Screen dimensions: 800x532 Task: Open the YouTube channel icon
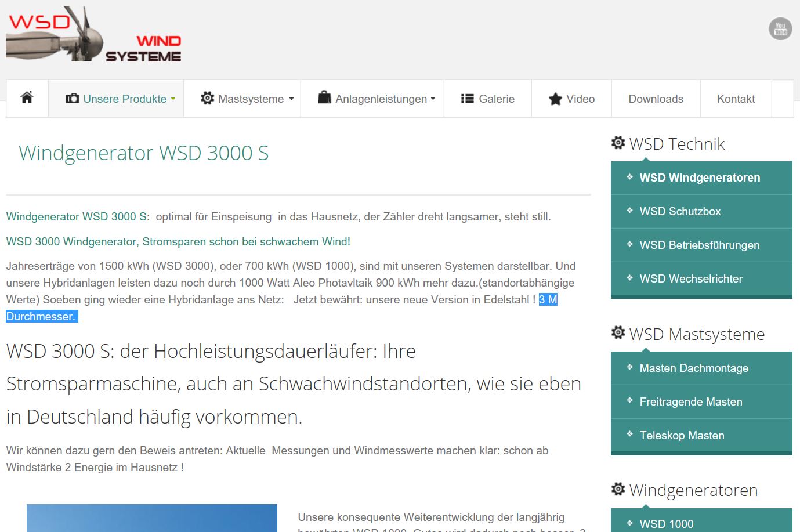pyautogui.click(x=780, y=28)
